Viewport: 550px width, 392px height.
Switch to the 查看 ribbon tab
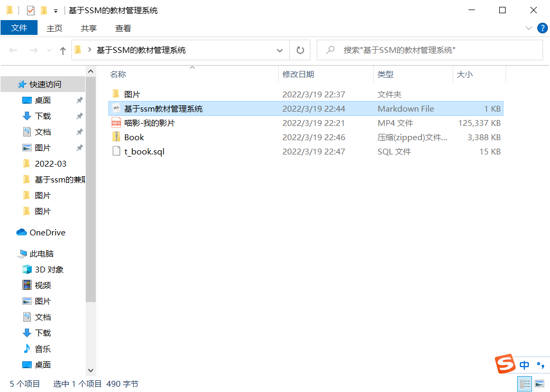tap(123, 28)
